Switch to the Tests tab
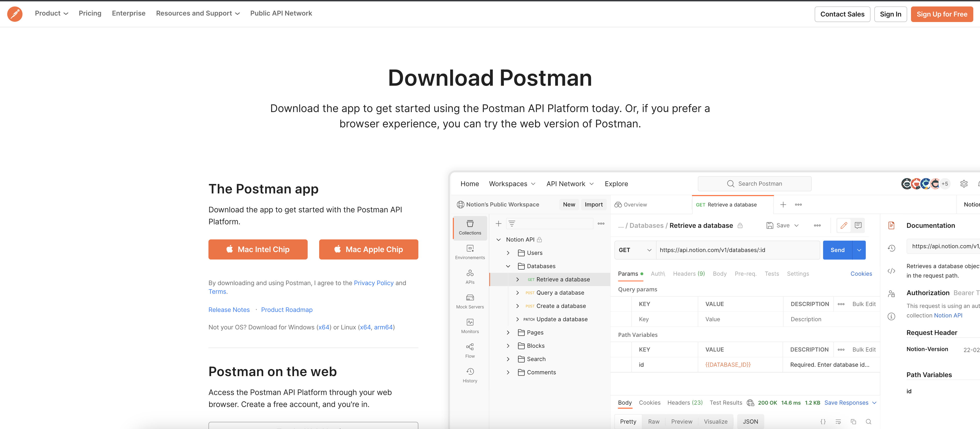This screenshot has height=429, width=980. [772, 274]
